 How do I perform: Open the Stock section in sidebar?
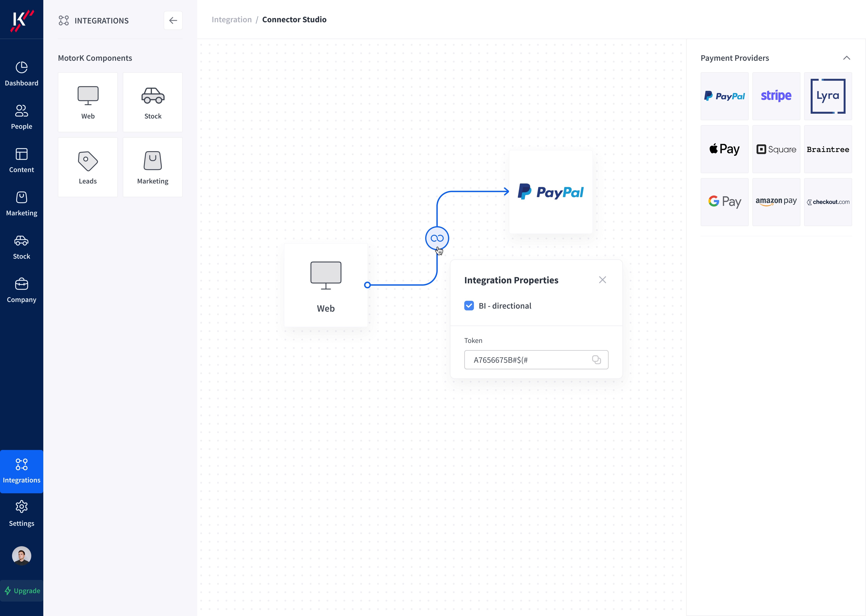(22, 247)
